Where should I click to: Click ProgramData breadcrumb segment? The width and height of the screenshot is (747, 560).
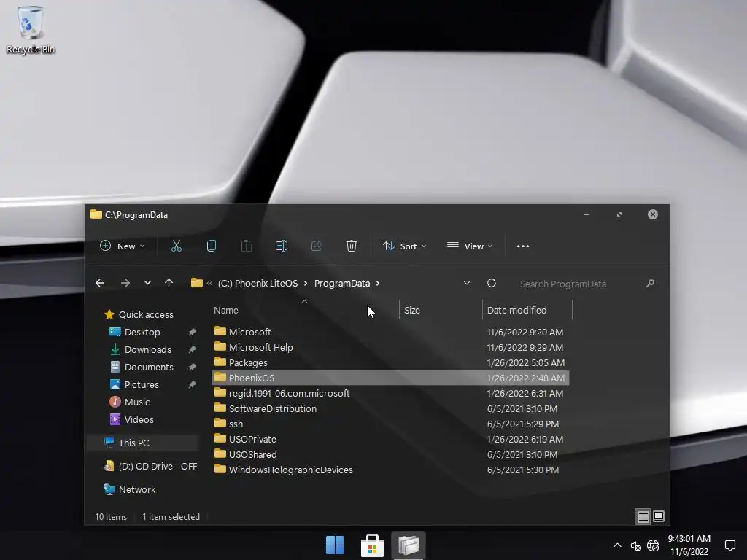[342, 284]
